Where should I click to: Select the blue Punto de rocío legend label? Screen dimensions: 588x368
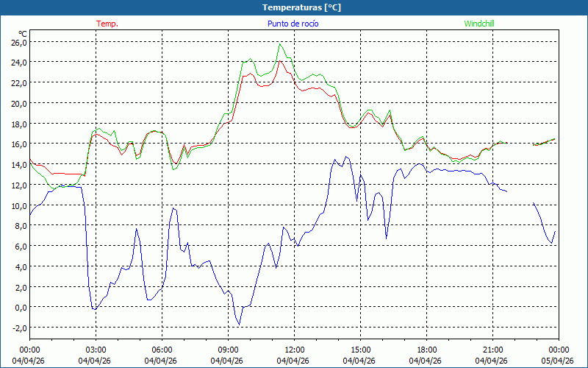click(x=293, y=24)
